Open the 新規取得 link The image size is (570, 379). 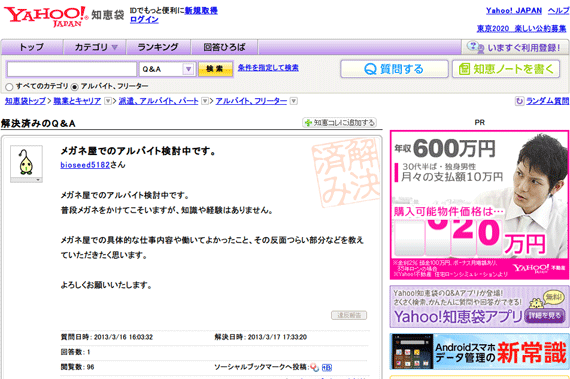click(x=201, y=11)
